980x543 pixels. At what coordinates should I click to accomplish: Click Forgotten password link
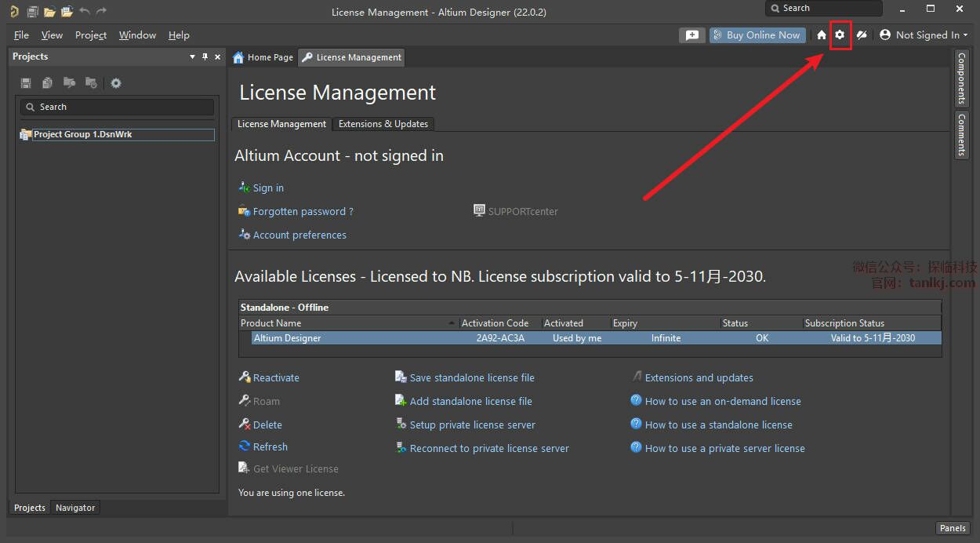303,211
